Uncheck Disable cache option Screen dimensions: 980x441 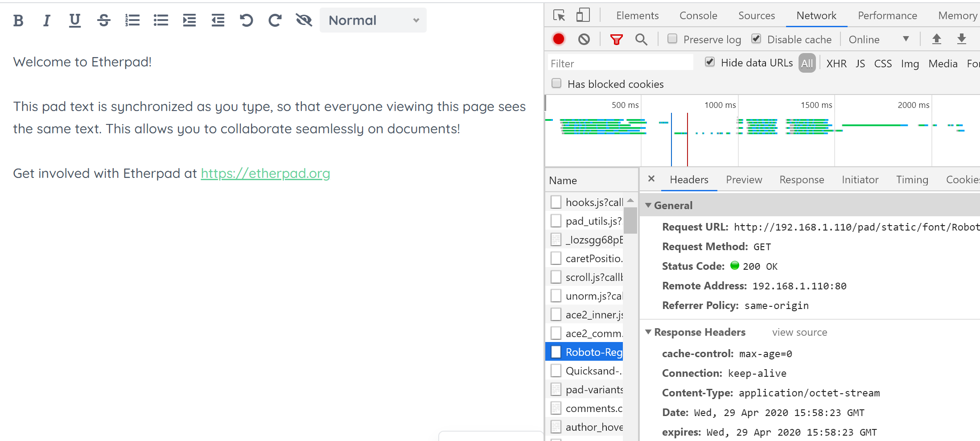point(756,39)
